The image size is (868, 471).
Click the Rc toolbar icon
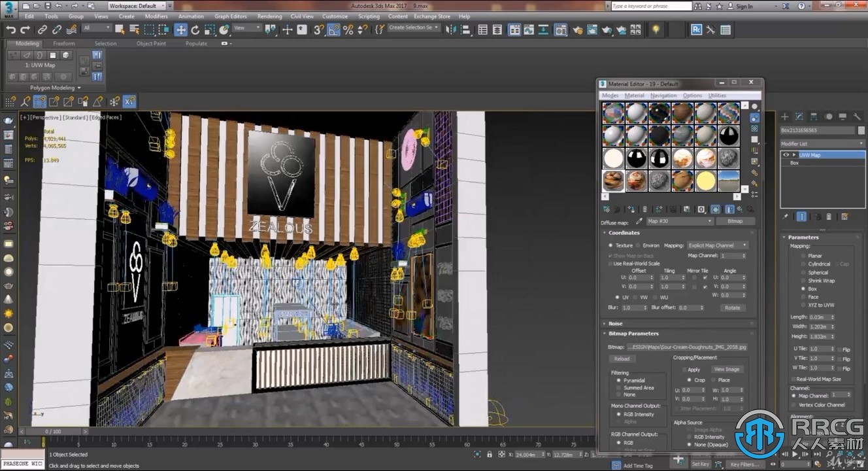(697, 29)
